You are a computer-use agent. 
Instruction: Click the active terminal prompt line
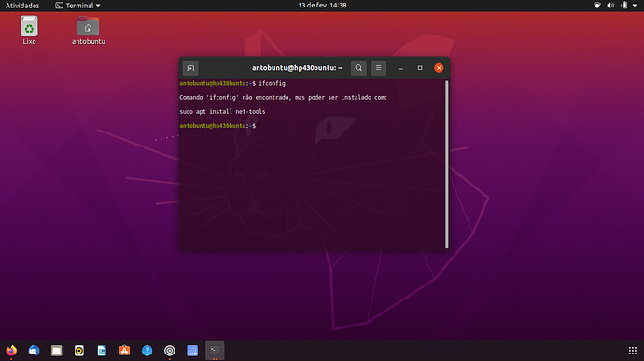[x=219, y=126]
